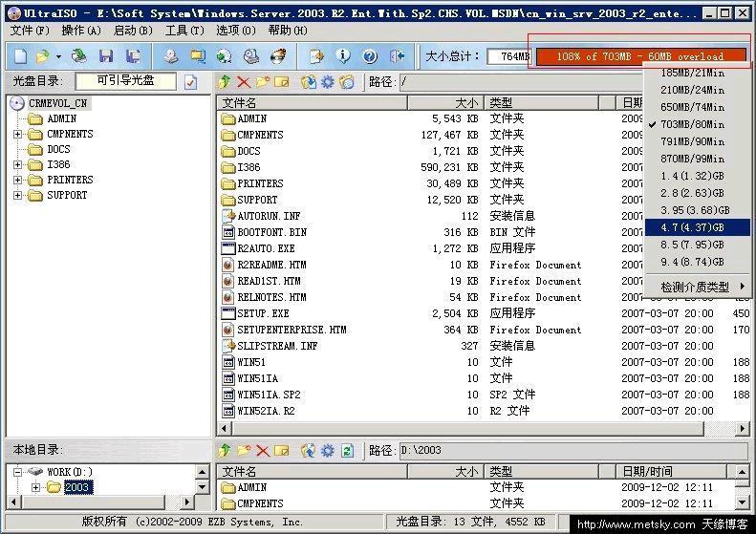Select 9.4(8.74)GB media size
The width and height of the screenshot is (756, 534).
pos(697,262)
